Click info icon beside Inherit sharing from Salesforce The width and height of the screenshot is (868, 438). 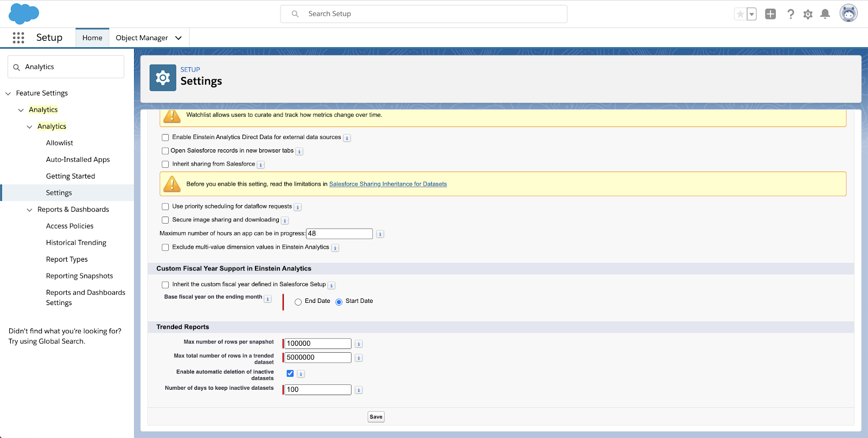(x=261, y=164)
